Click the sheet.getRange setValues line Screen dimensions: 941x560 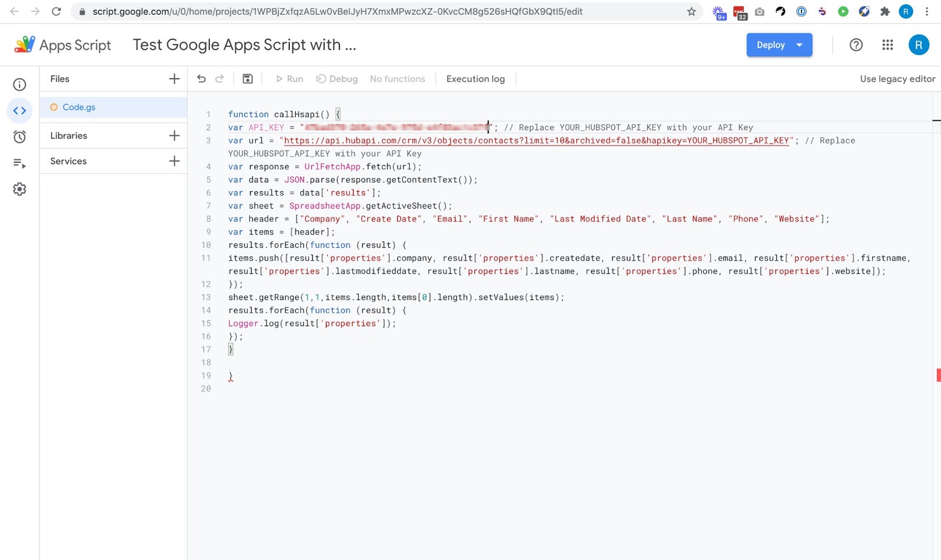click(396, 297)
